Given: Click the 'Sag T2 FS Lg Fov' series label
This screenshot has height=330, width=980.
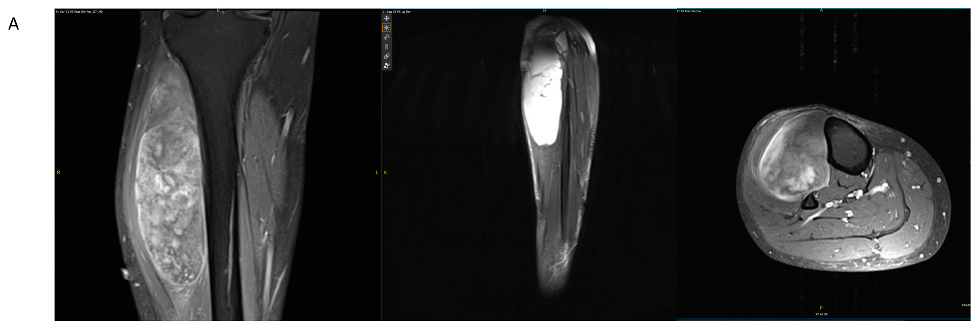Looking at the screenshot, I should [x=396, y=12].
